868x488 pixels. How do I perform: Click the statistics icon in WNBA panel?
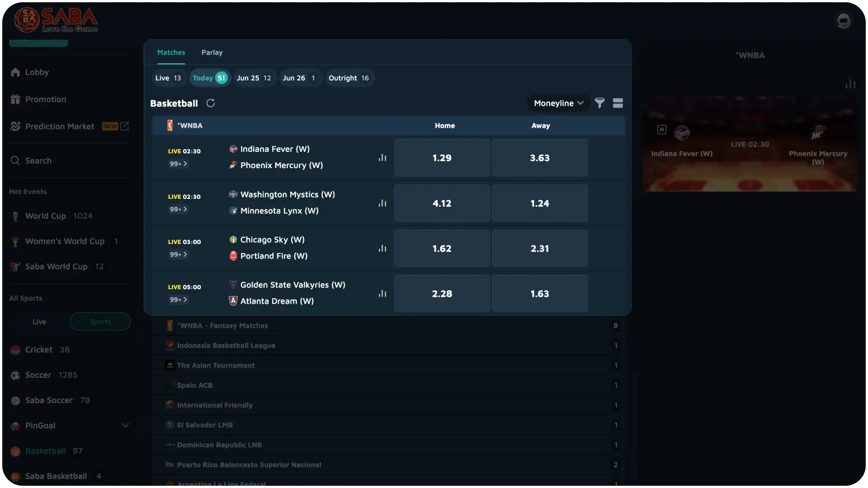point(850,84)
